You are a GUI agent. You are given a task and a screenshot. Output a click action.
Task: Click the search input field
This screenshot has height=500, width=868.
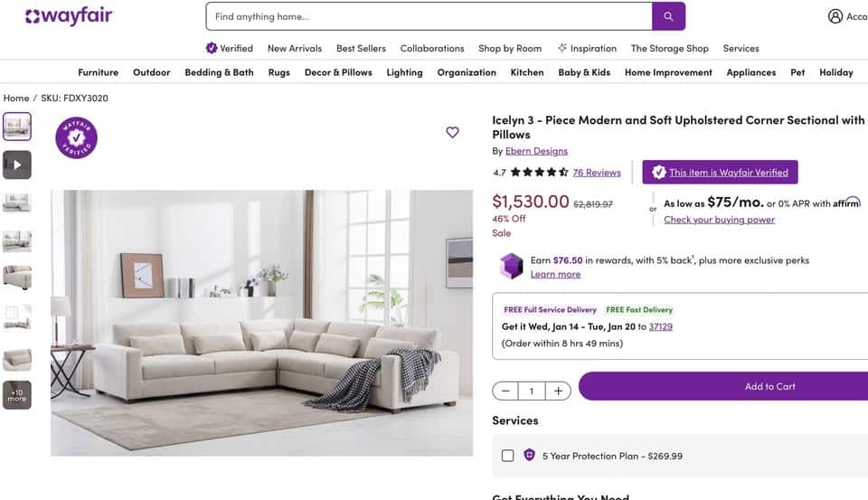[x=429, y=16]
